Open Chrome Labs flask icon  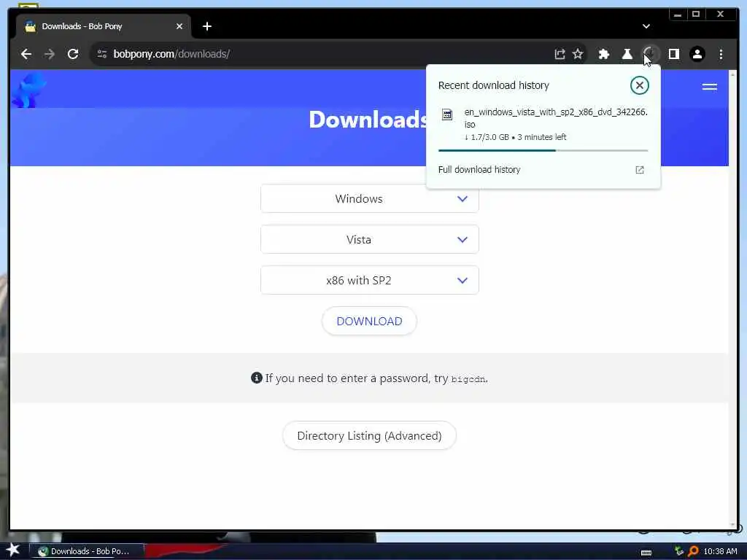(x=627, y=54)
